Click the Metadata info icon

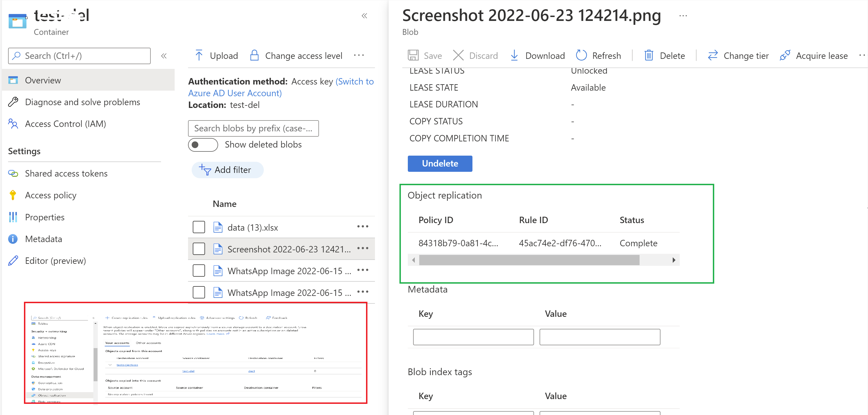pos(13,239)
